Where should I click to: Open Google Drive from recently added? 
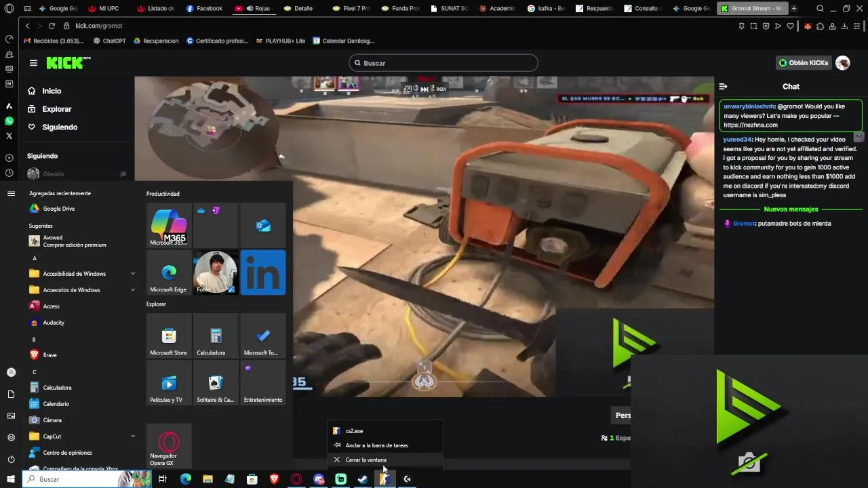[x=83, y=209]
